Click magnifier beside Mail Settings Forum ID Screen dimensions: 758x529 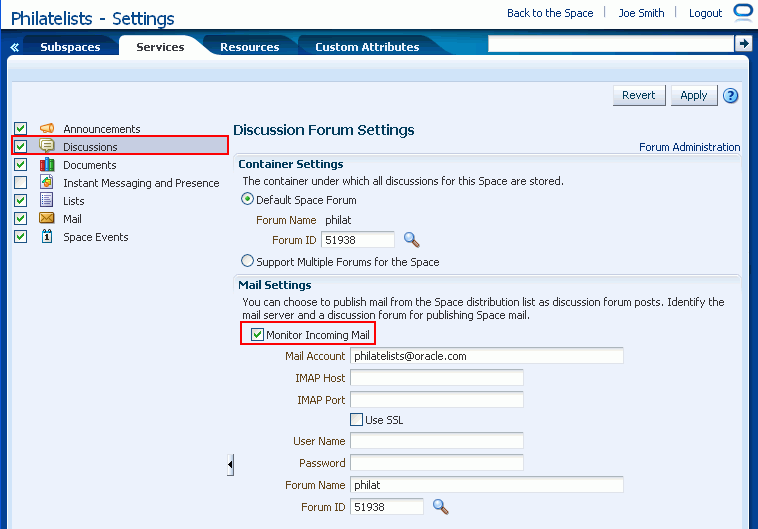pyautogui.click(x=440, y=507)
